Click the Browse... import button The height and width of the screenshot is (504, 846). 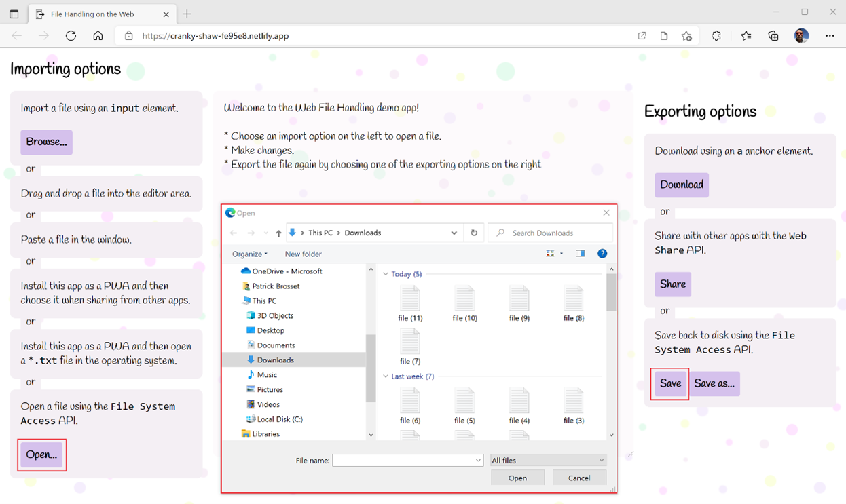click(x=46, y=142)
